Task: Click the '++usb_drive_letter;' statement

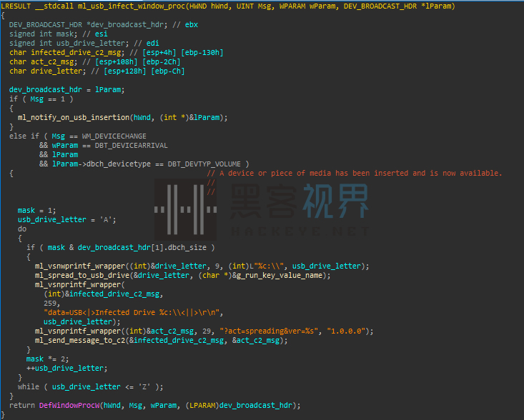Action: click(66, 369)
